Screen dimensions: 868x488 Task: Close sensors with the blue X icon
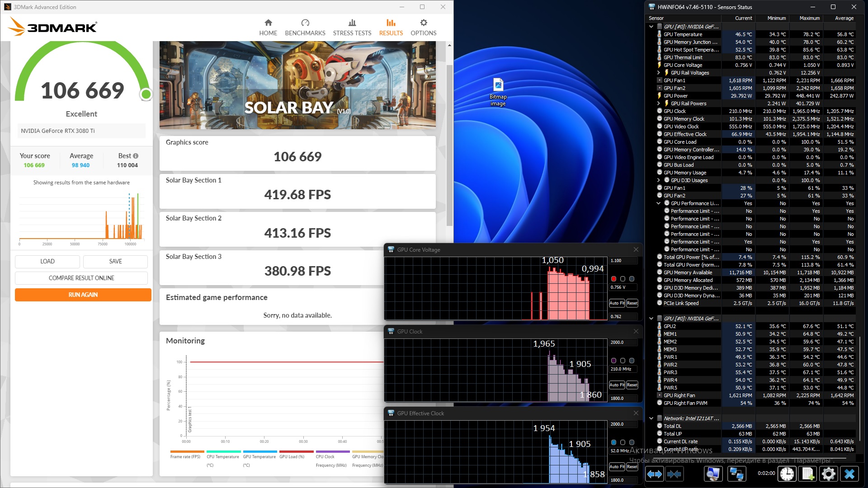pos(849,474)
